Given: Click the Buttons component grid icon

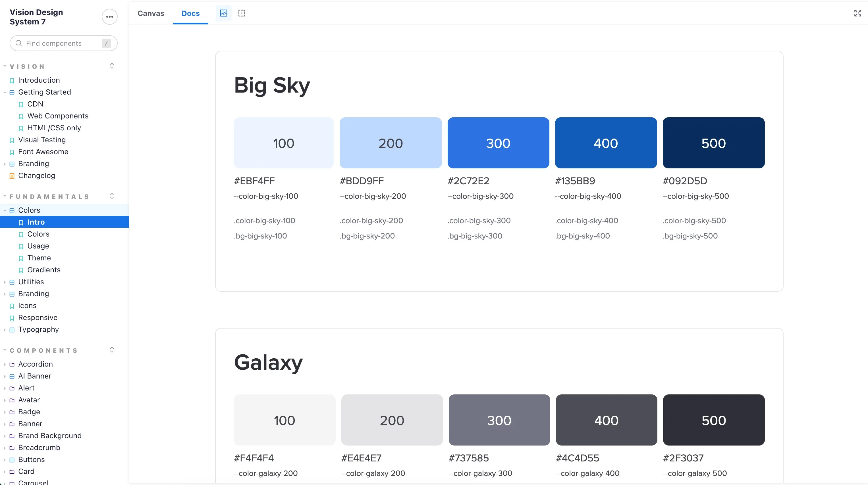Looking at the screenshot, I should pos(12,460).
